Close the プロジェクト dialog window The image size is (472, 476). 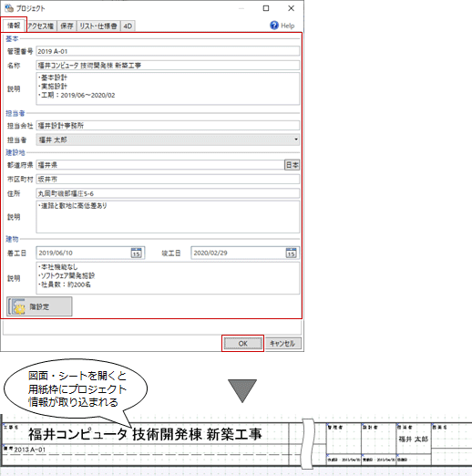[x=291, y=8]
